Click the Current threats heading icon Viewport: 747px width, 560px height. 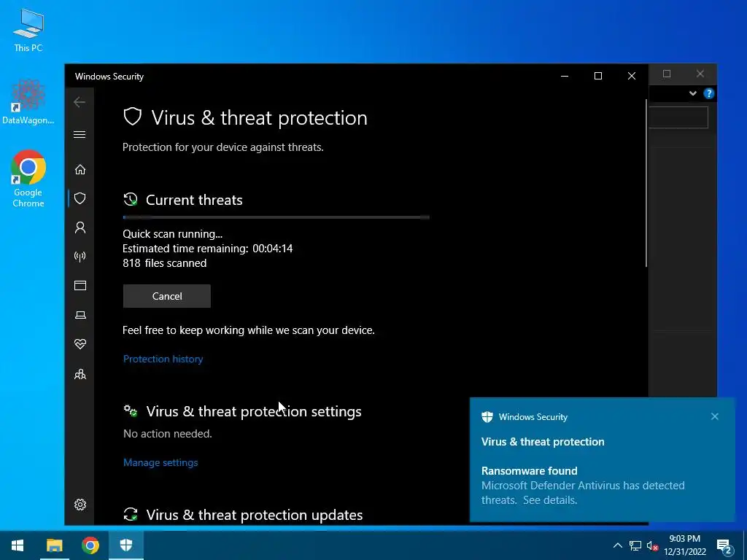(x=131, y=200)
